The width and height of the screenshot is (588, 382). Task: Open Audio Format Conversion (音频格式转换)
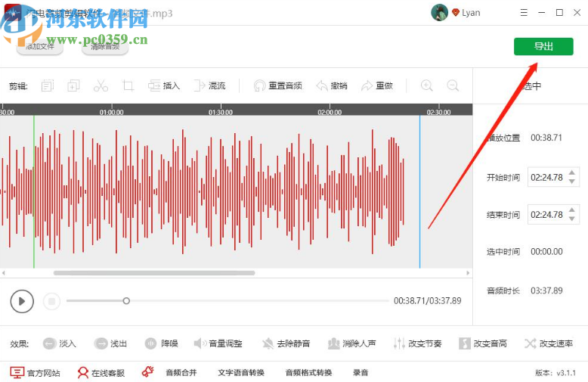click(308, 373)
